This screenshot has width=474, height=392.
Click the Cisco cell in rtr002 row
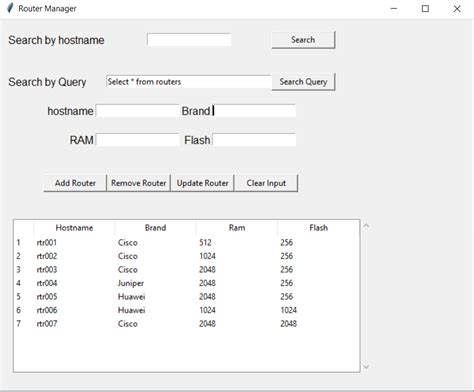(x=128, y=256)
